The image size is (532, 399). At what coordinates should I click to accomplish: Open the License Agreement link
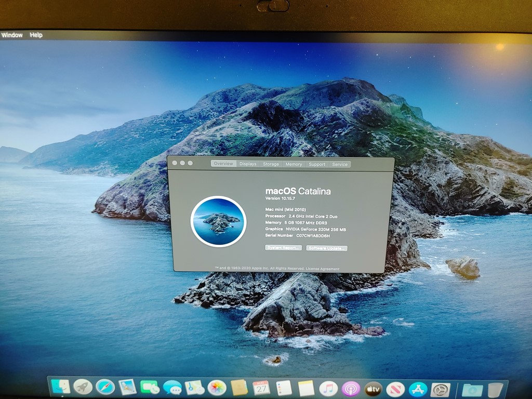tap(323, 269)
